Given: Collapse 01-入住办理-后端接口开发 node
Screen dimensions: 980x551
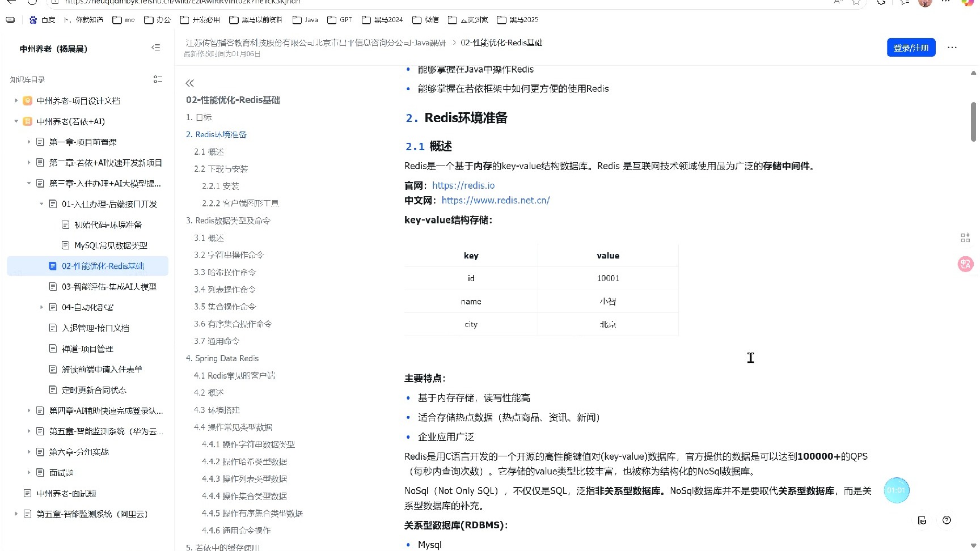Looking at the screenshot, I should (x=41, y=204).
